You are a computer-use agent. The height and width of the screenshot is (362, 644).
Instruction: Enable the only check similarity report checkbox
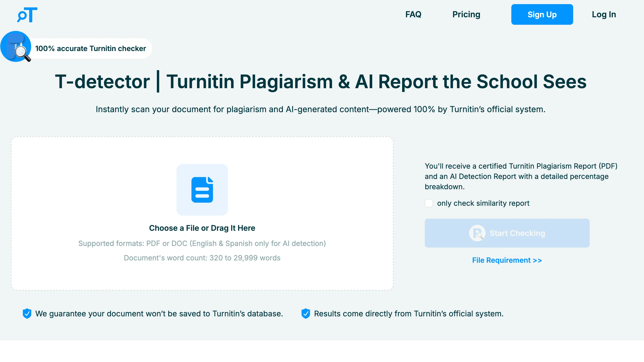pos(429,203)
